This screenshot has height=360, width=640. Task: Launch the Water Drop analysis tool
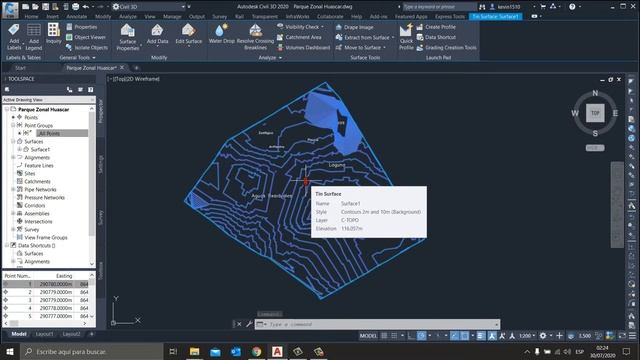[x=222, y=33]
